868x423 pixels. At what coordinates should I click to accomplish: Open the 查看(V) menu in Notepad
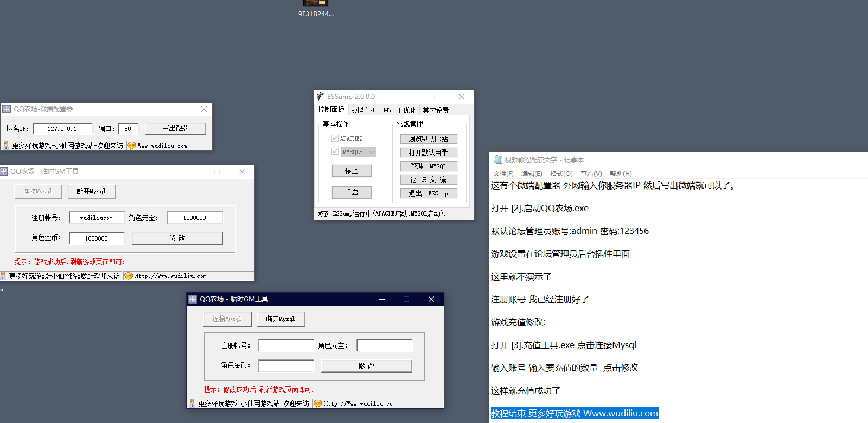point(591,174)
